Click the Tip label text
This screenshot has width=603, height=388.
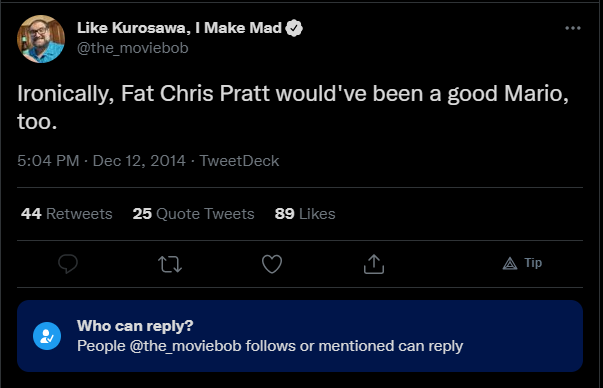coord(533,263)
